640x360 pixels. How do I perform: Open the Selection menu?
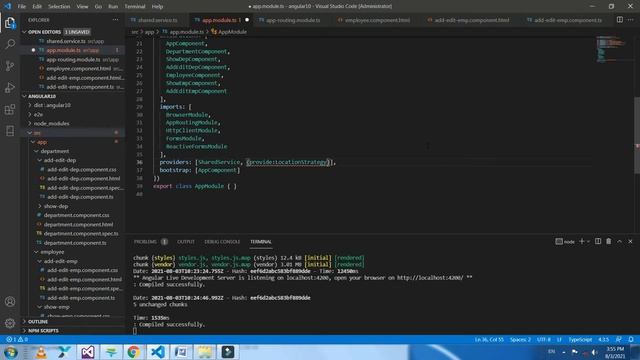click(59, 7)
